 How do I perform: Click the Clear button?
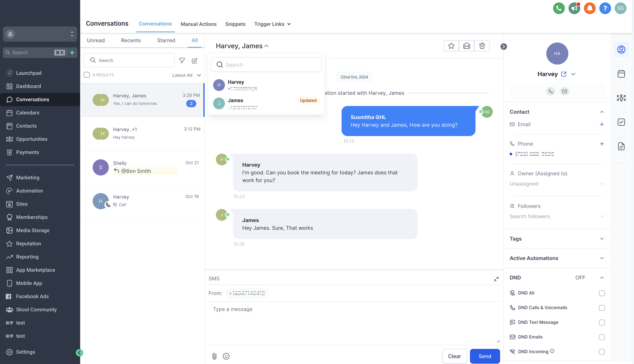454,356
